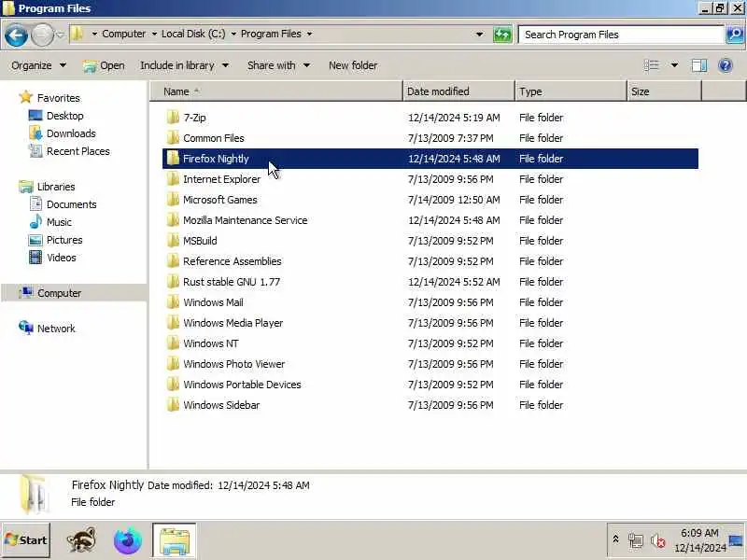Select the MSBuild folder icon
The width and height of the screenshot is (747, 560).
173,240
